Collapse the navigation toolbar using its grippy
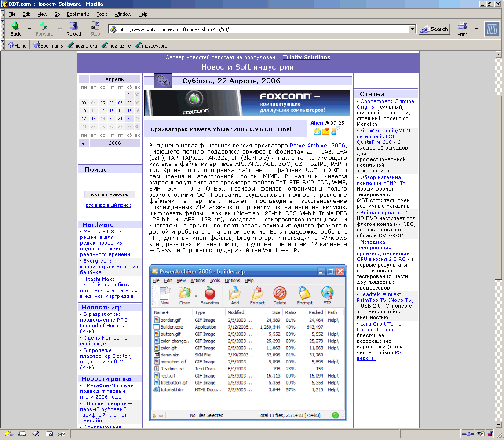This screenshot has height=440, width=504. pos(3,29)
